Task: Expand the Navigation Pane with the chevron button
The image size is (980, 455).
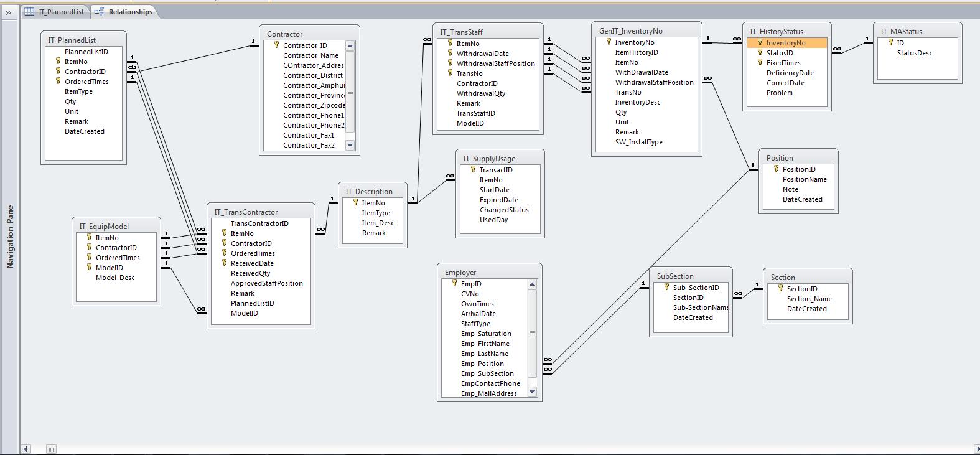Action: coord(9,12)
